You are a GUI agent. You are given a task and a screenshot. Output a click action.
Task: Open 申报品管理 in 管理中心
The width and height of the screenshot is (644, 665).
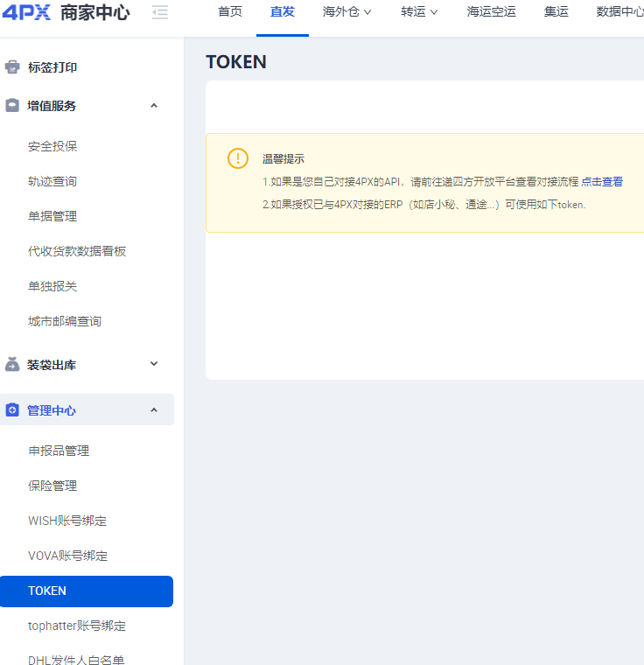59,451
